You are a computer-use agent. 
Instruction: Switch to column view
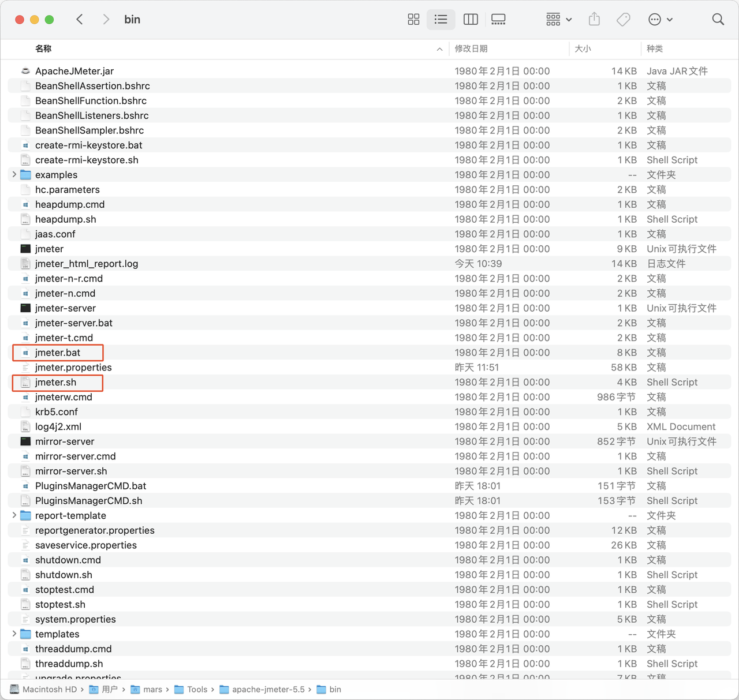tap(471, 20)
